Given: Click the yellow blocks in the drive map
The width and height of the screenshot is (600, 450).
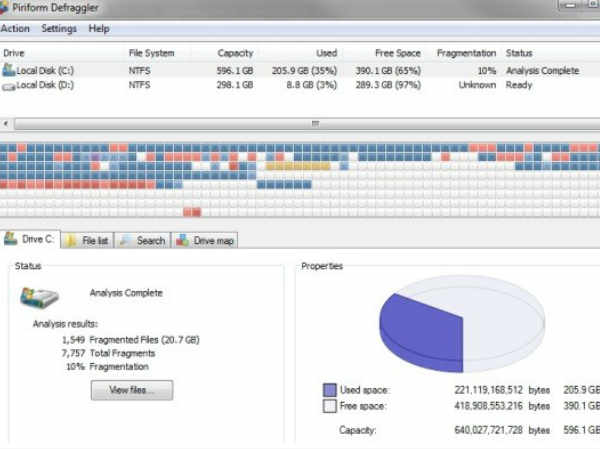Looking at the screenshot, I should (298, 166).
